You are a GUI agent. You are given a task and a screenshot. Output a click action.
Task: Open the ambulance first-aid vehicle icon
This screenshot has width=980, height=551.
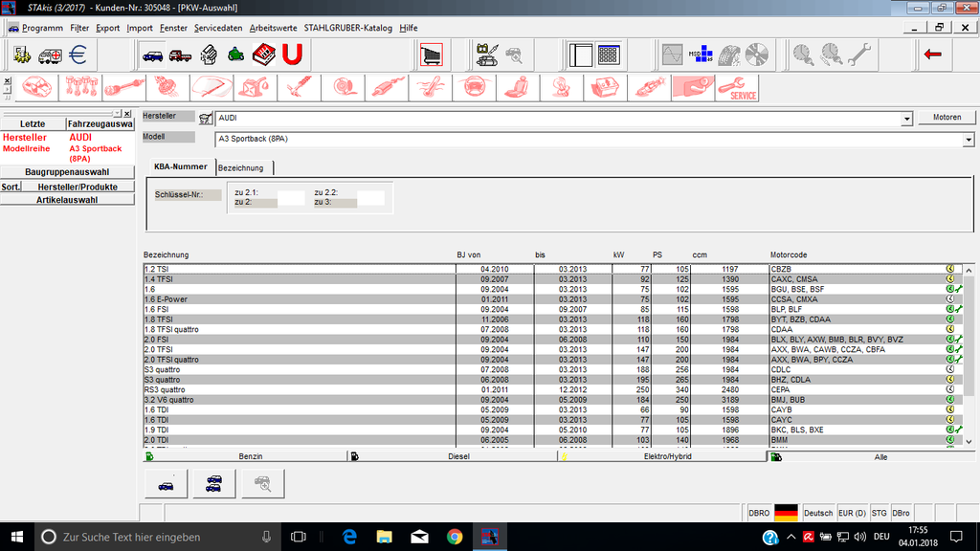50,55
